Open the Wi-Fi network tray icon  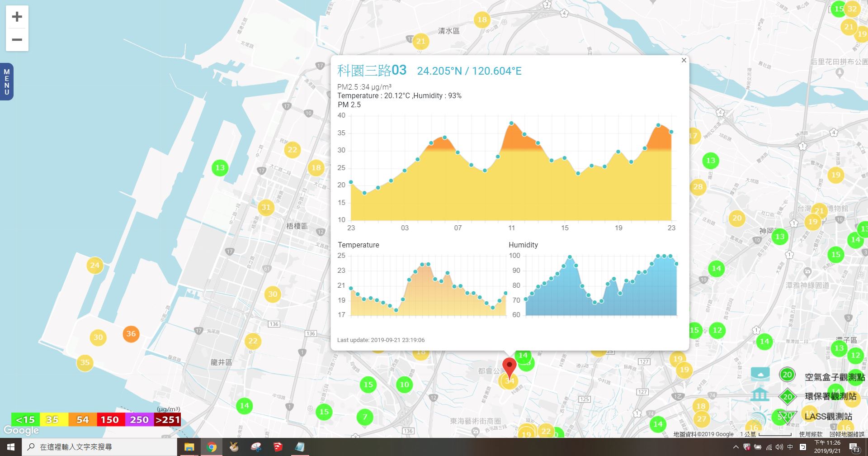pyautogui.click(x=769, y=447)
